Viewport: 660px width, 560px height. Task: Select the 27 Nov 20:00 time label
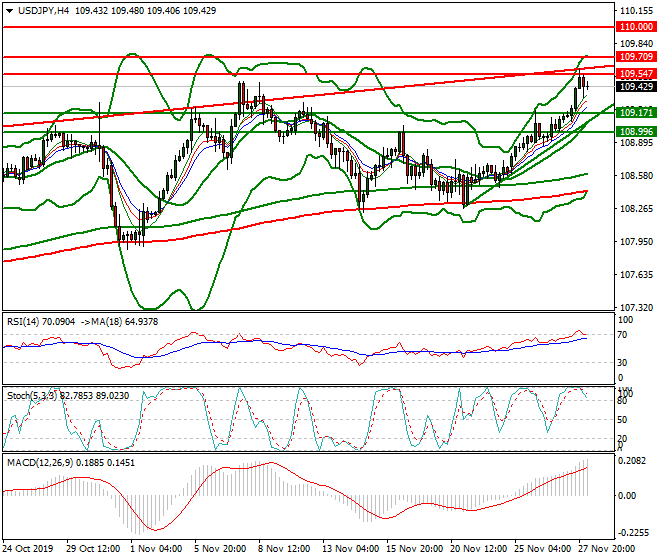[607, 549]
